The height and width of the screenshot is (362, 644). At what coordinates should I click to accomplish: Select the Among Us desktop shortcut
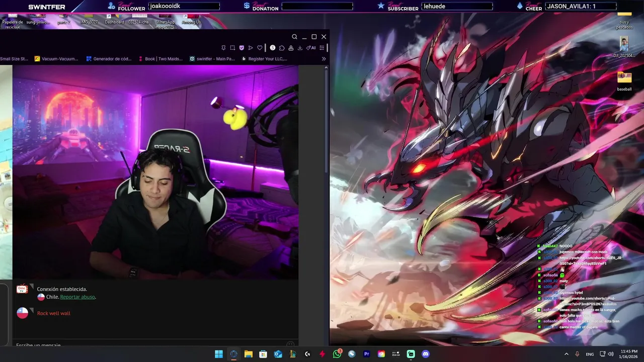[x=191, y=20]
